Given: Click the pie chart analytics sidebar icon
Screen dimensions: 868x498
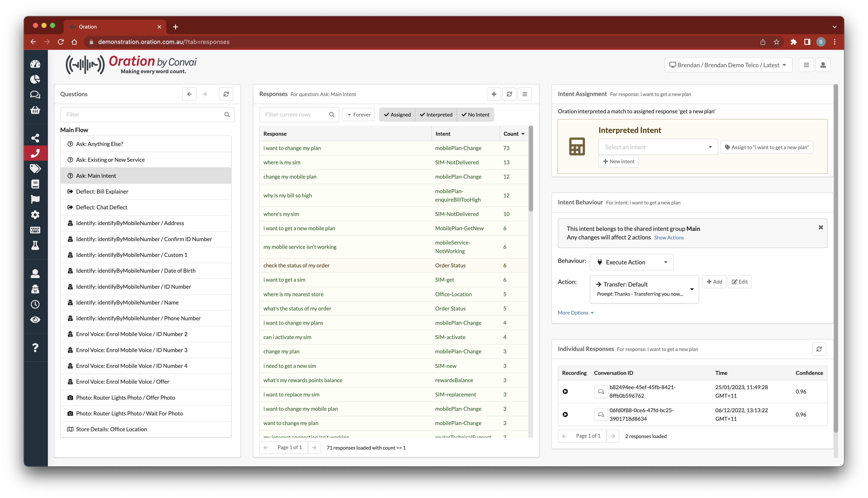Looking at the screenshot, I should coord(35,79).
